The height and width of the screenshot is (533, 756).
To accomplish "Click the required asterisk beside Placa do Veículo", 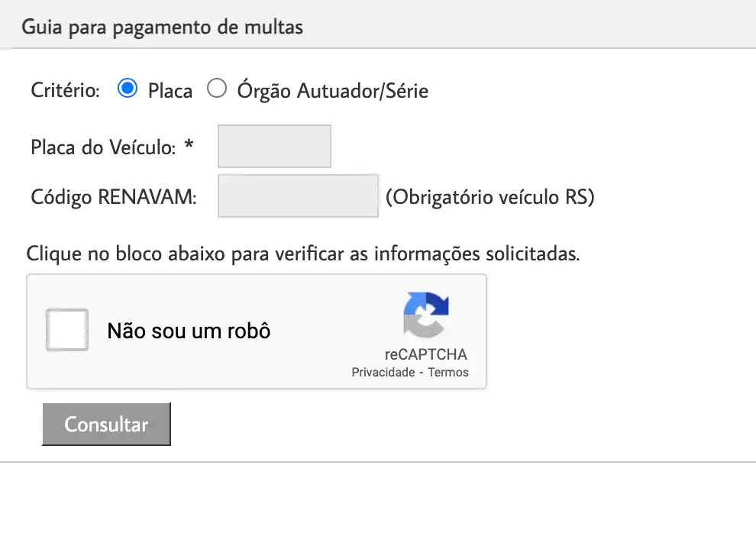I will (189, 145).
